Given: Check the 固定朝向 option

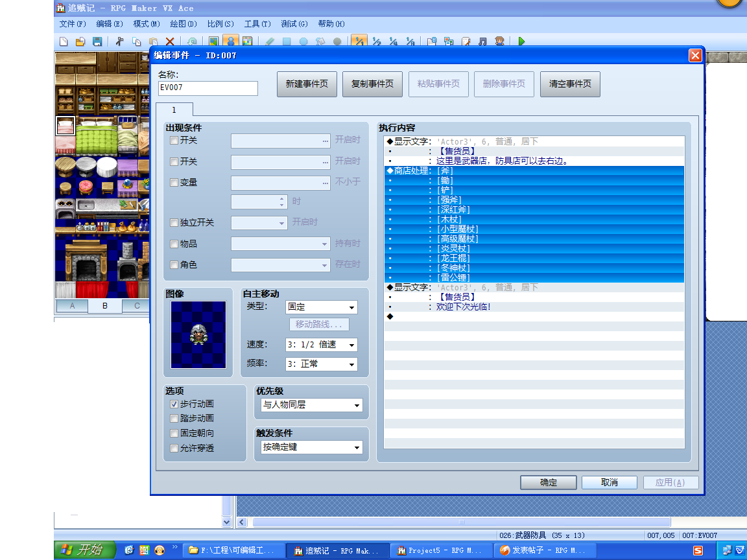Looking at the screenshot, I should [174, 434].
